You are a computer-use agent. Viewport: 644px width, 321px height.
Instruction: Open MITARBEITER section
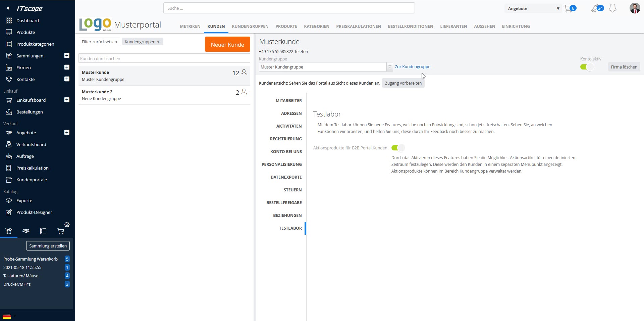288,100
